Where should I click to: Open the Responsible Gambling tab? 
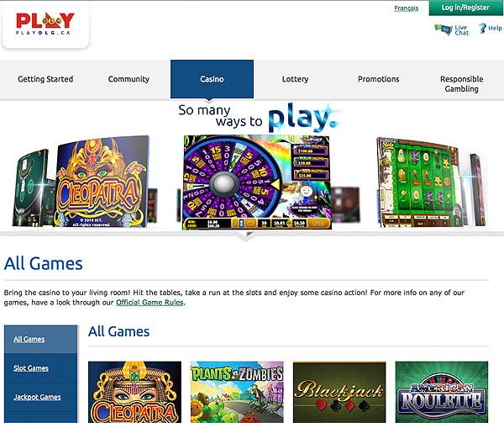pyautogui.click(x=461, y=84)
